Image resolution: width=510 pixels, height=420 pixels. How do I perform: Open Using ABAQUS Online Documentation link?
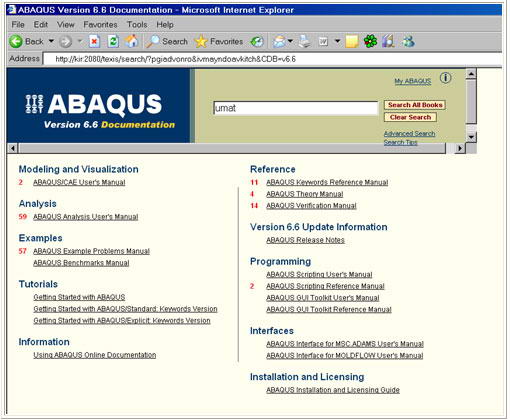[x=95, y=355]
